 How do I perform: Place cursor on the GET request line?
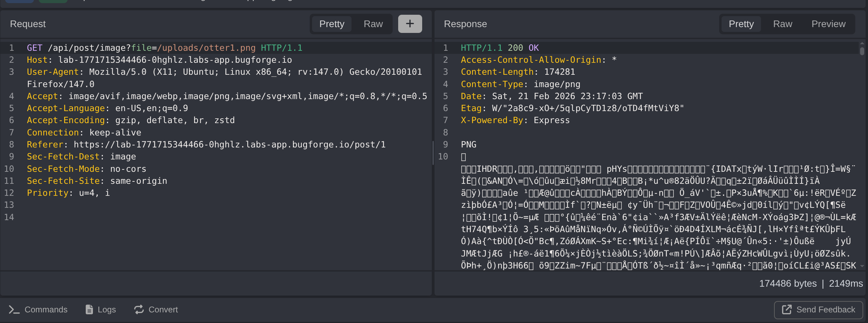point(165,48)
